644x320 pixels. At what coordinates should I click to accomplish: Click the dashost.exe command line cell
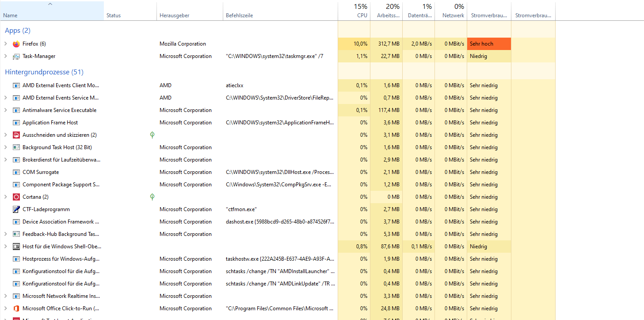(280, 222)
